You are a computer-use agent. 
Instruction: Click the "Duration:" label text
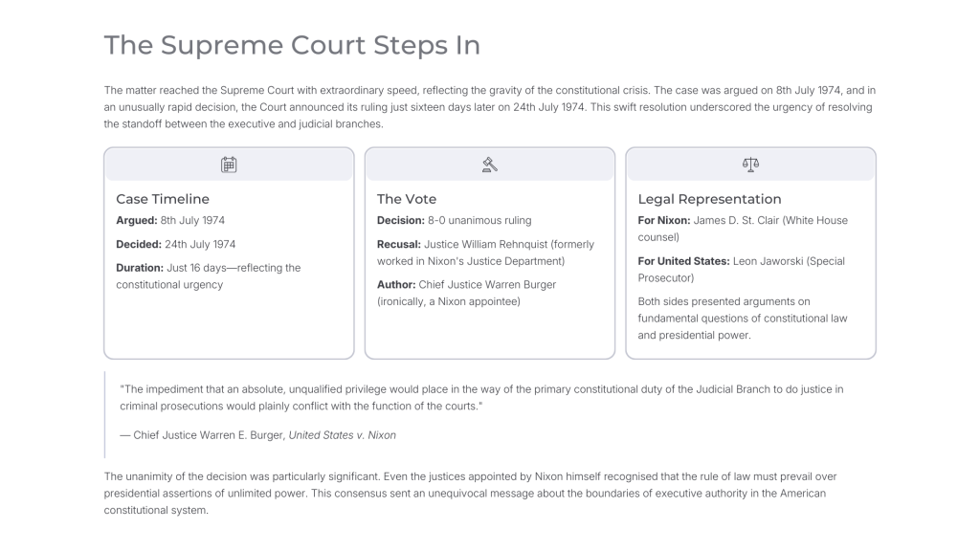(140, 268)
